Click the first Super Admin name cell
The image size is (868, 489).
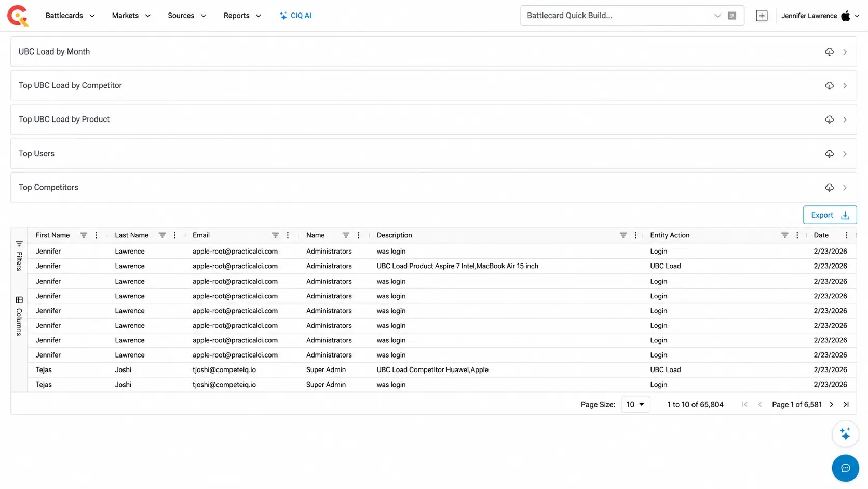click(x=326, y=370)
